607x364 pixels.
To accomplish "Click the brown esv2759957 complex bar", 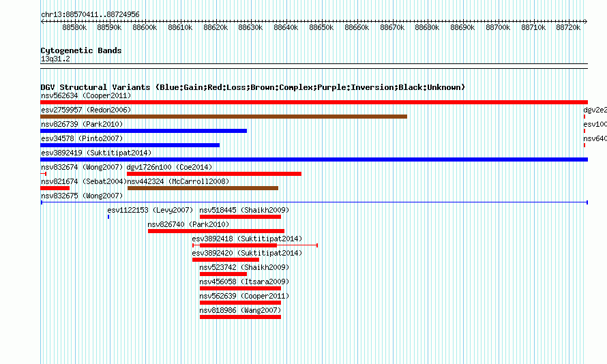I will pos(224,117).
